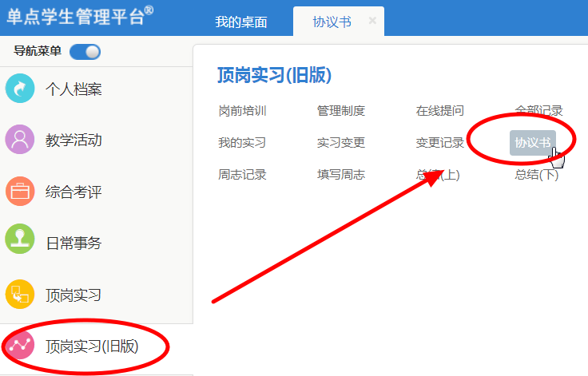Open 个人档案 in the sidebar
Screen dimensions: 588x376
[73, 89]
